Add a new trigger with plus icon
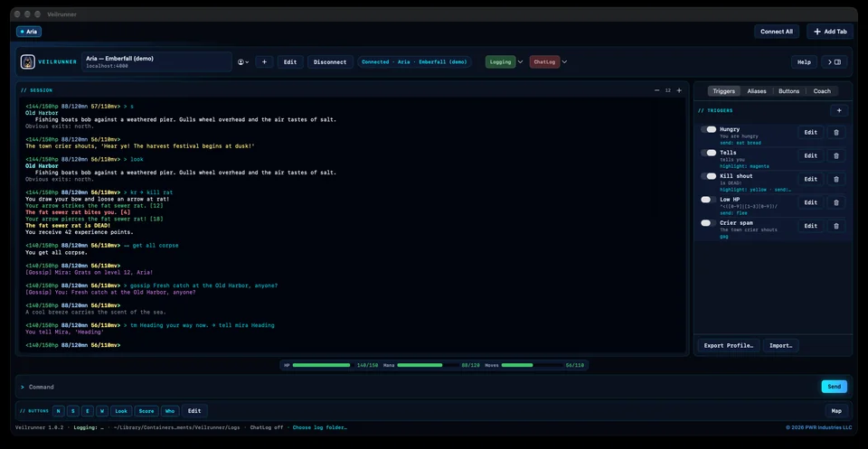Image resolution: width=868 pixels, height=449 pixels. pyautogui.click(x=839, y=110)
